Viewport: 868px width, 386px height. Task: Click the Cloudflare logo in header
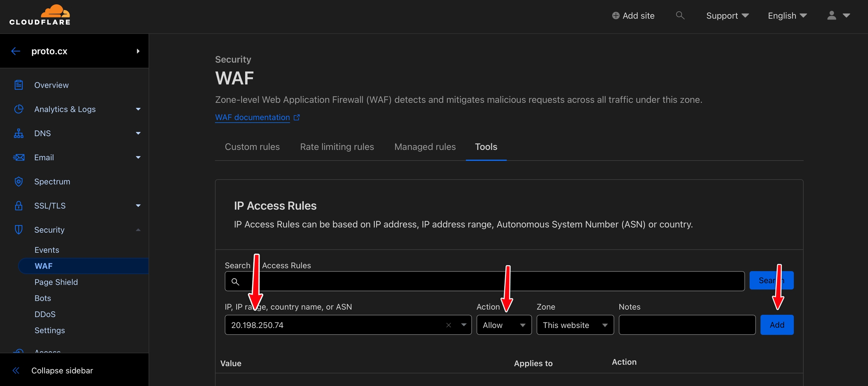[40, 15]
